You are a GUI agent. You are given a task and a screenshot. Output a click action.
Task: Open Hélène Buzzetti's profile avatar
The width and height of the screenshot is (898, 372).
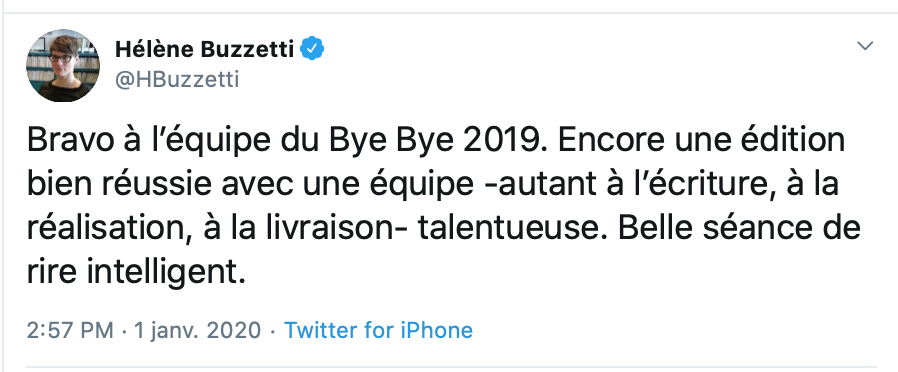[x=63, y=65]
